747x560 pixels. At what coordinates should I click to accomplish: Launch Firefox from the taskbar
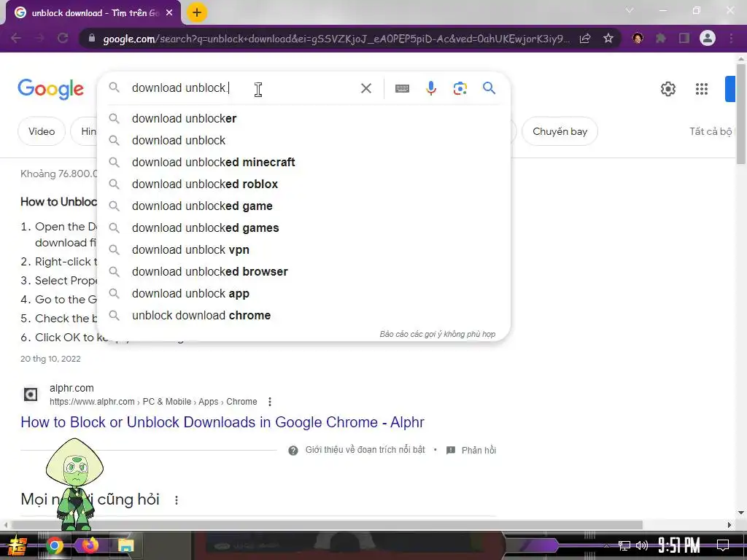coord(90,545)
